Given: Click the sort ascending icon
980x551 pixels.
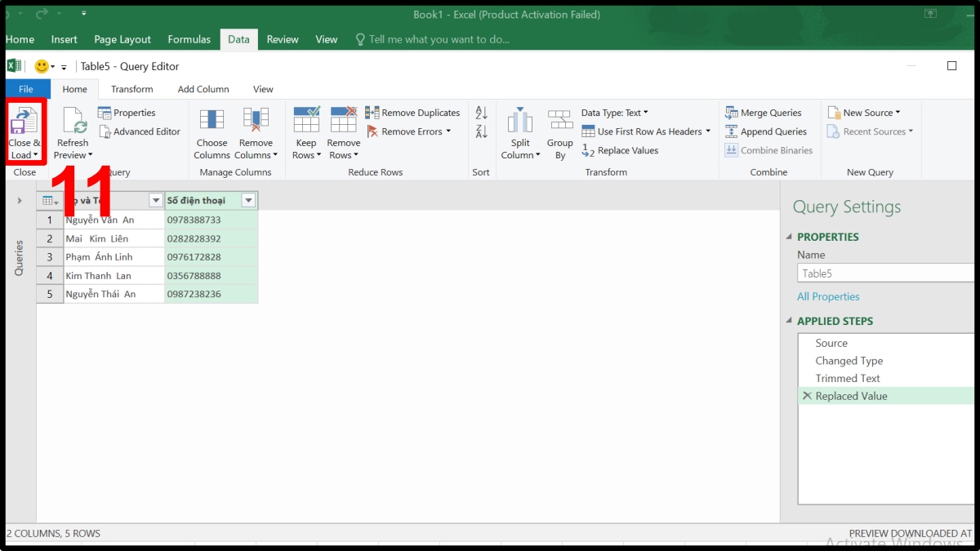Looking at the screenshot, I should [481, 113].
